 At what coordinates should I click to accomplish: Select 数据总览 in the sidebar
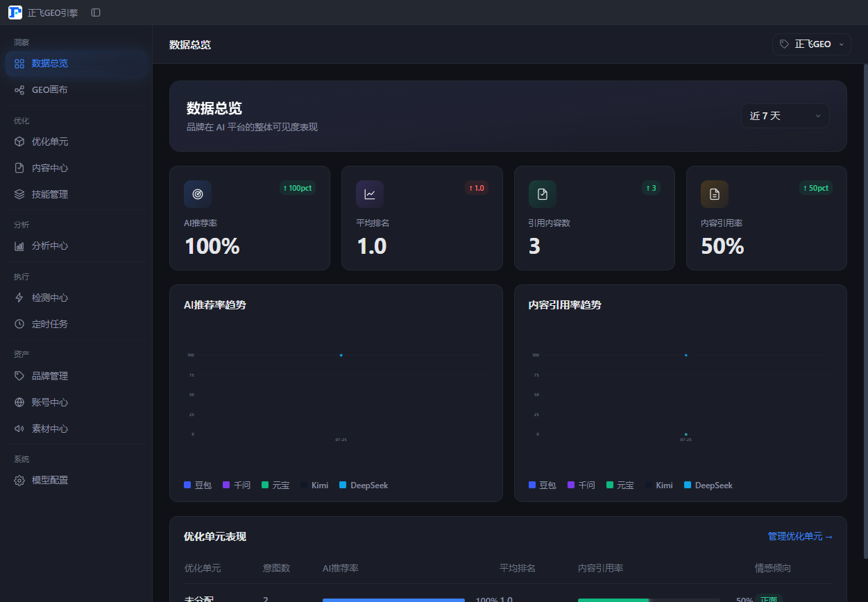pyautogui.click(x=76, y=63)
